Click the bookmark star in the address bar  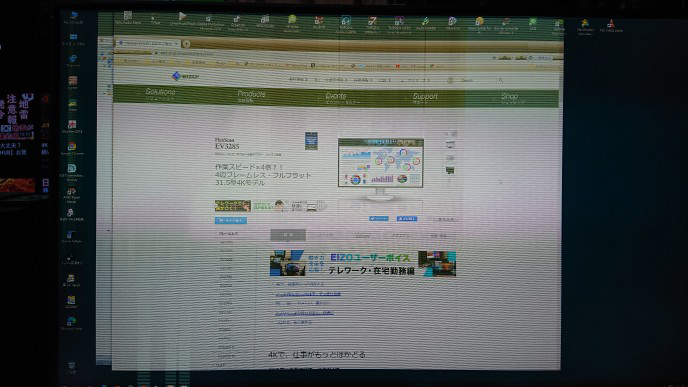coord(494,57)
